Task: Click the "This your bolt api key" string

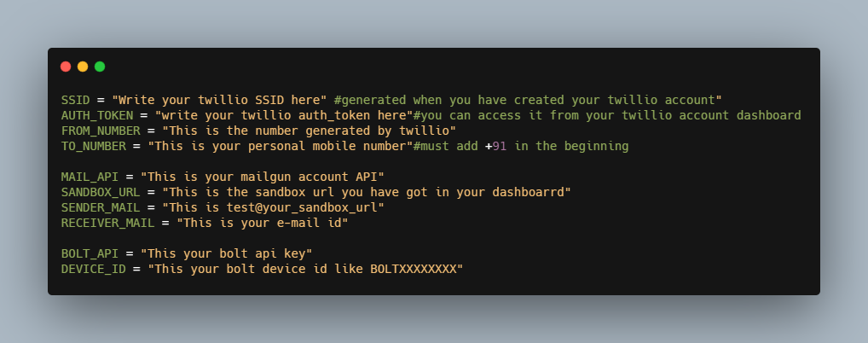Action: 227,253
